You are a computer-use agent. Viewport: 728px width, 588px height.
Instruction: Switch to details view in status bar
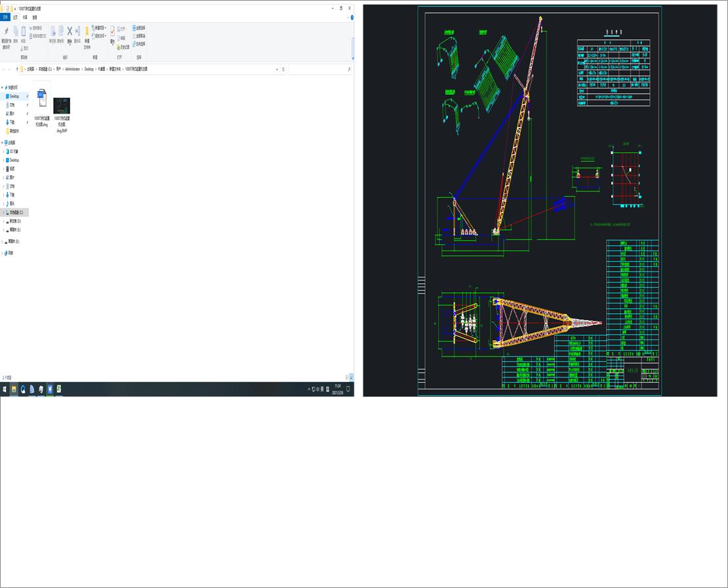coord(346,378)
